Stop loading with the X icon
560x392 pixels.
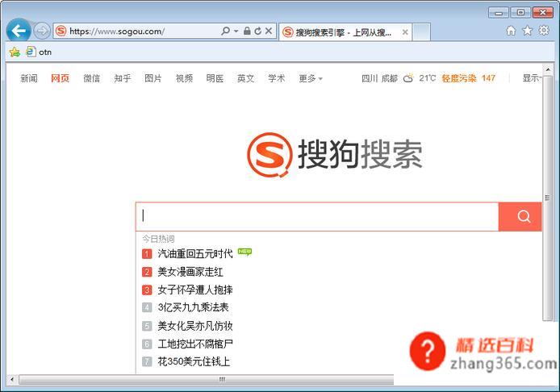tap(269, 31)
